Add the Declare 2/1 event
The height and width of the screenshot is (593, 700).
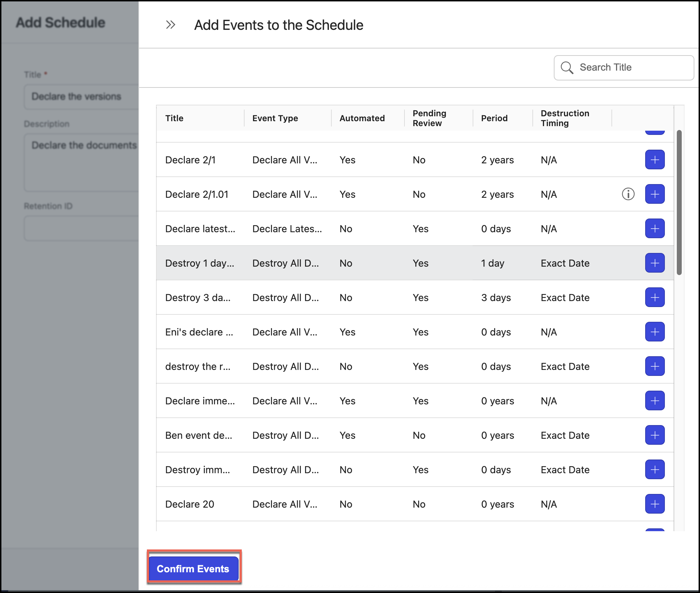pos(654,159)
